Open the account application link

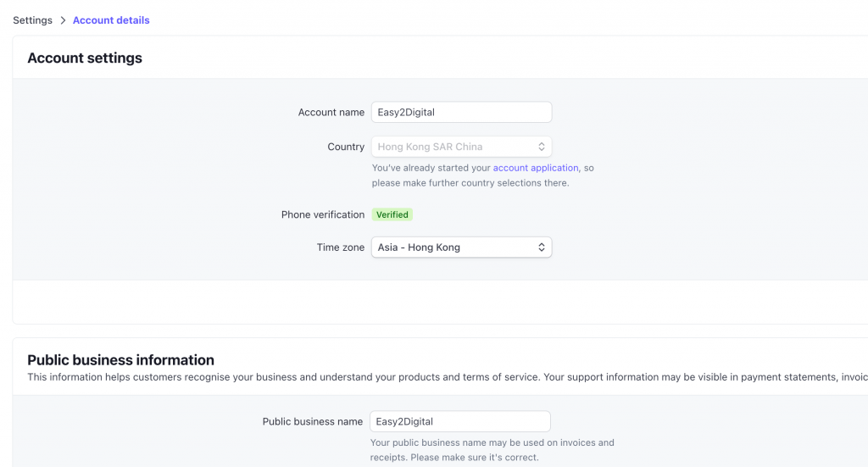coord(536,168)
